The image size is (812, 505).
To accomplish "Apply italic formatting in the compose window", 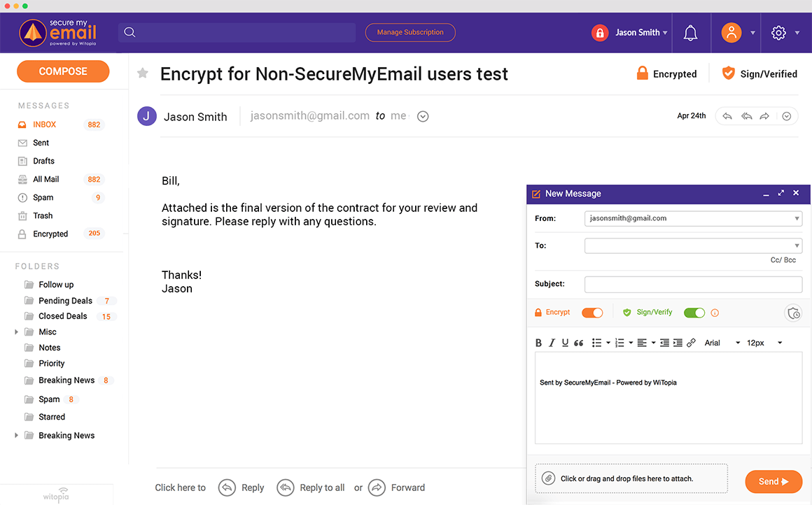I will point(553,342).
